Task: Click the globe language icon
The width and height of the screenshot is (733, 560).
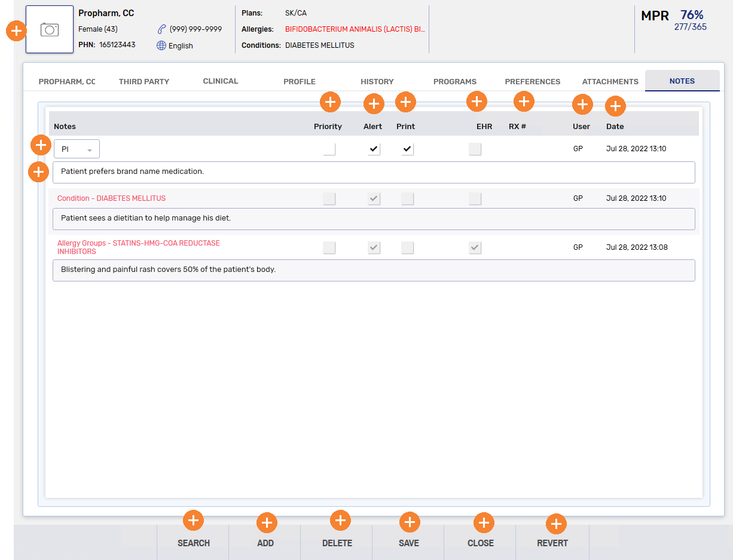Action: click(161, 45)
